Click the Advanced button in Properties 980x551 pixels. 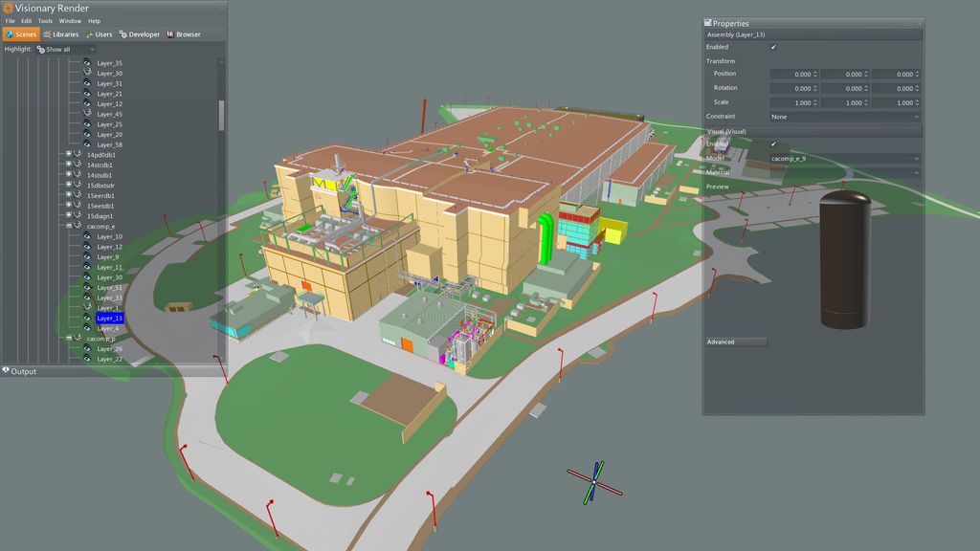[x=736, y=342]
